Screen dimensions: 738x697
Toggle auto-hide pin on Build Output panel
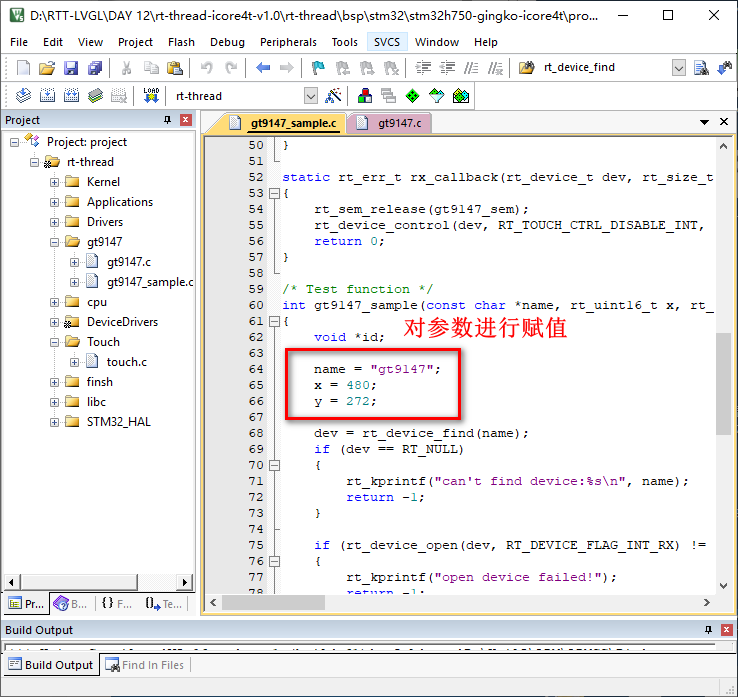point(709,630)
